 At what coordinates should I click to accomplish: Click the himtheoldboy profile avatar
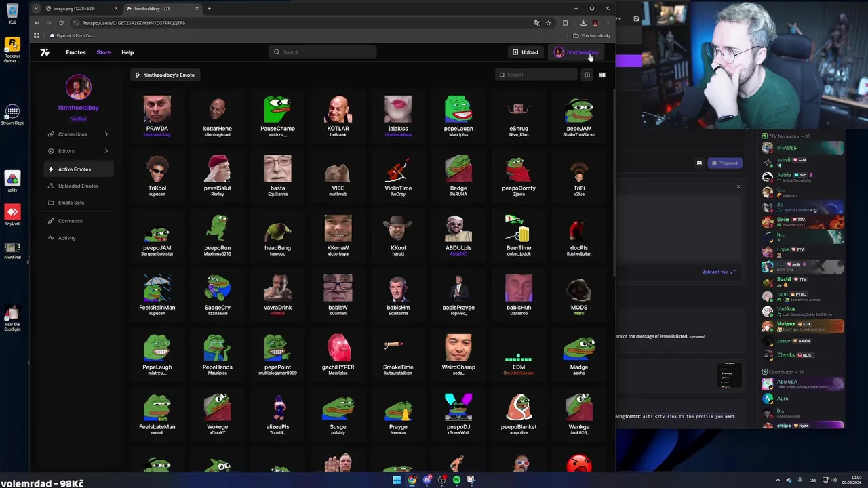pyautogui.click(x=79, y=87)
